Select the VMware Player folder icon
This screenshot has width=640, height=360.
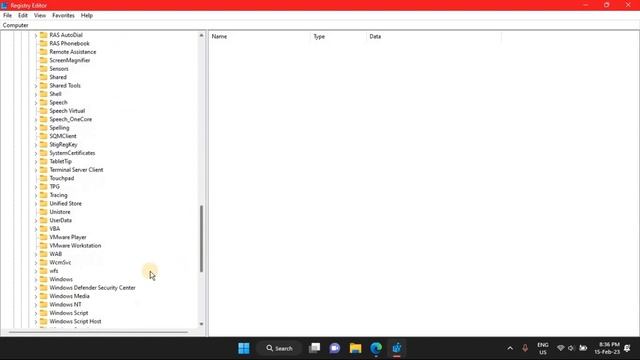pos(44,237)
